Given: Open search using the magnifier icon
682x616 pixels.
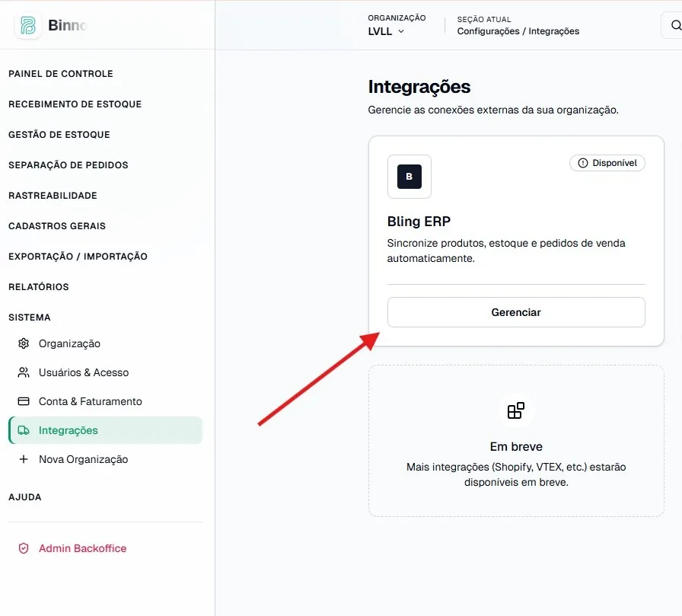Looking at the screenshot, I should pyautogui.click(x=676, y=25).
